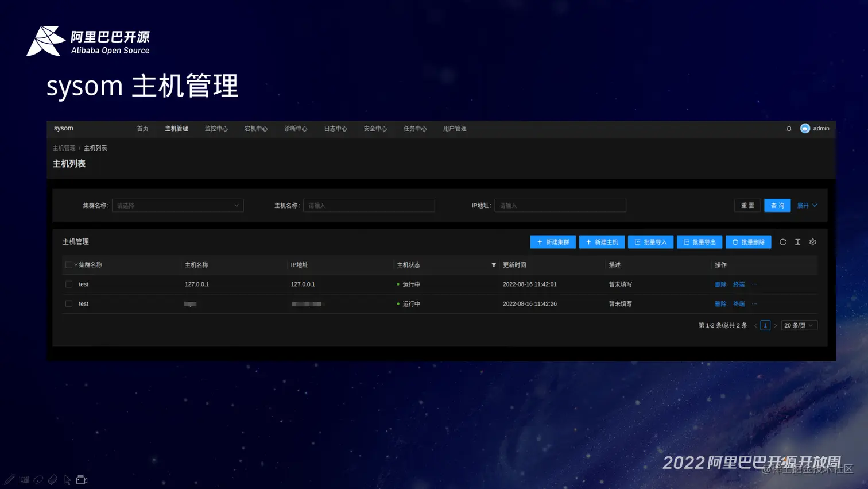Click the admin avatar icon
The height and width of the screenshot is (489, 868).
pyautogui.click(x=805, y=129)
